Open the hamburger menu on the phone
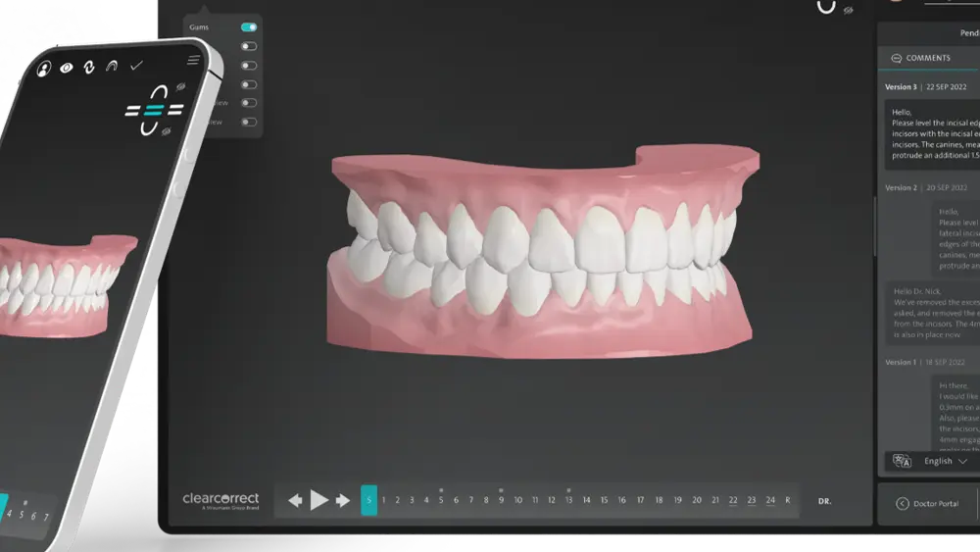The height and width of the screenshot is (552, 980). click(x=193, y=60)
